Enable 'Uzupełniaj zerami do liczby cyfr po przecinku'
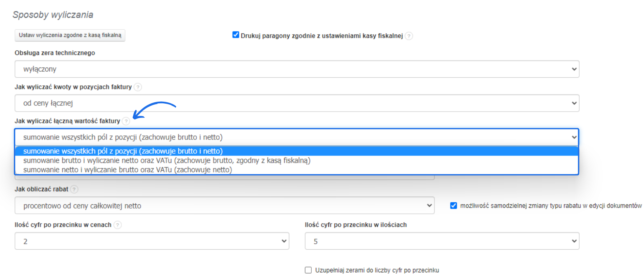This screenshot has height=276, width=644. (308, 270)
